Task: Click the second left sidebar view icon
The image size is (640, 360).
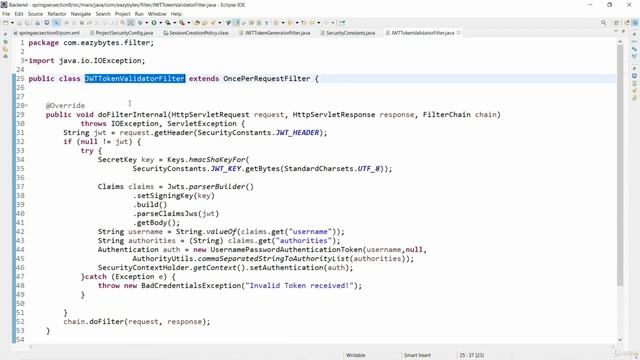Action: (5, 49)
